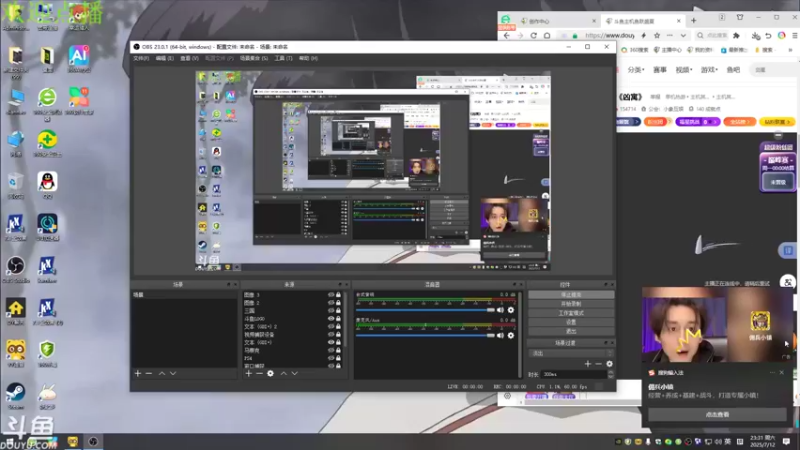This screenshot has height=450, width=800.
Task: Move scene down in Scenes panel
Action: [173, 373]
